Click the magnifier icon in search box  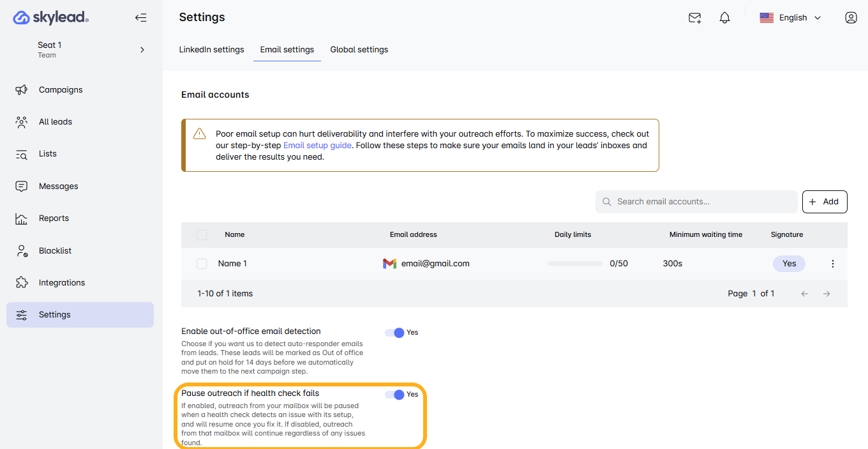[x=607, y=202]
